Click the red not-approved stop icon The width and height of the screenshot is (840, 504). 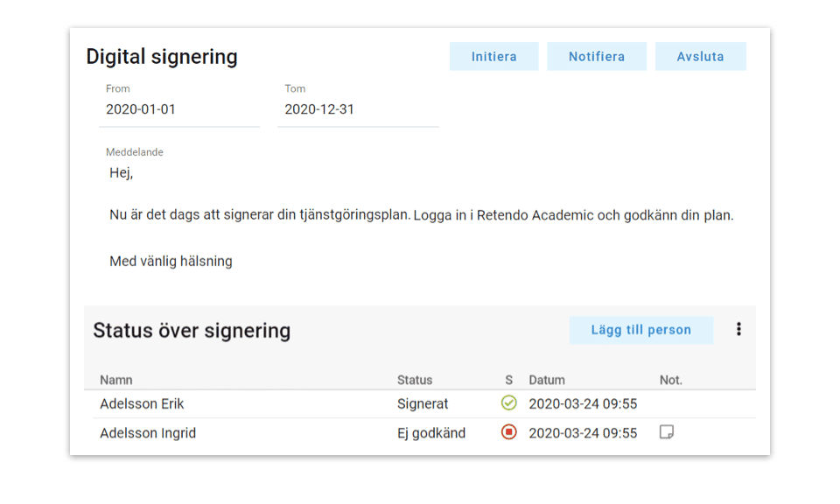508,432
